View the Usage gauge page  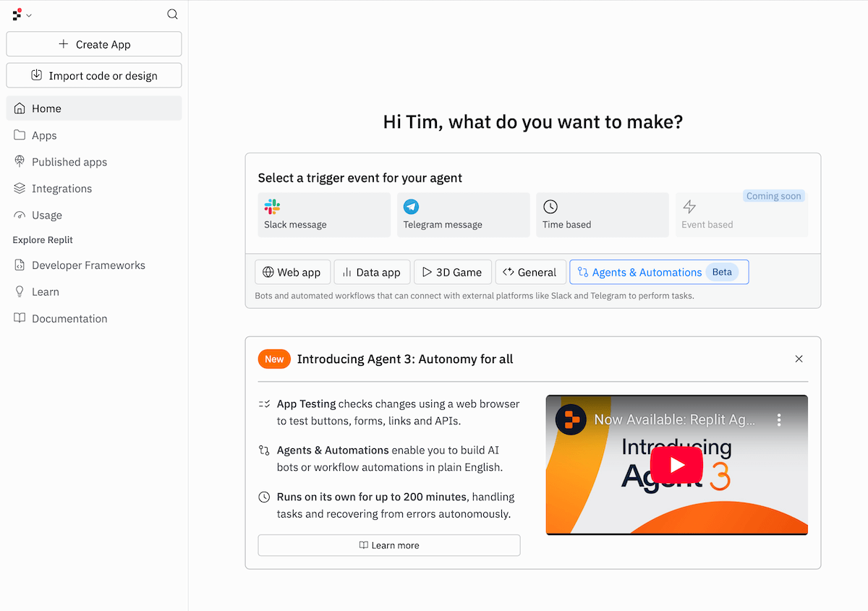pyautogui.click(x=46, y=215)
